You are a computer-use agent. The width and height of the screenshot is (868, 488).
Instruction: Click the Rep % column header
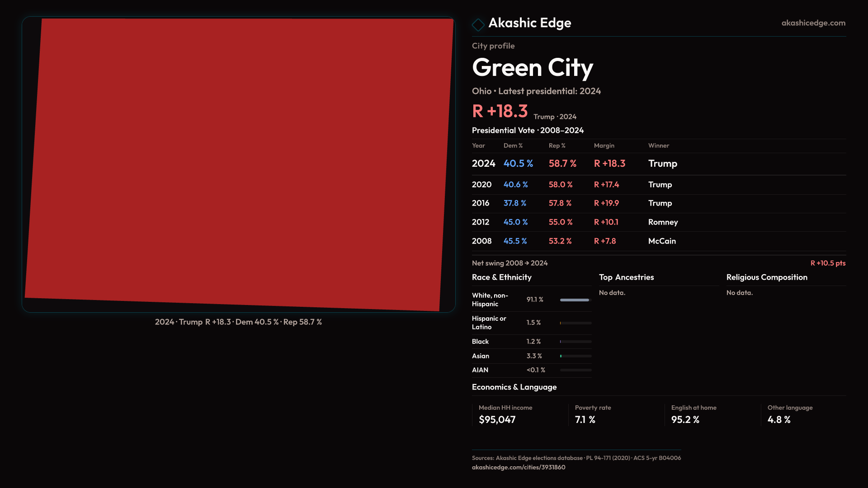(557, 145)
